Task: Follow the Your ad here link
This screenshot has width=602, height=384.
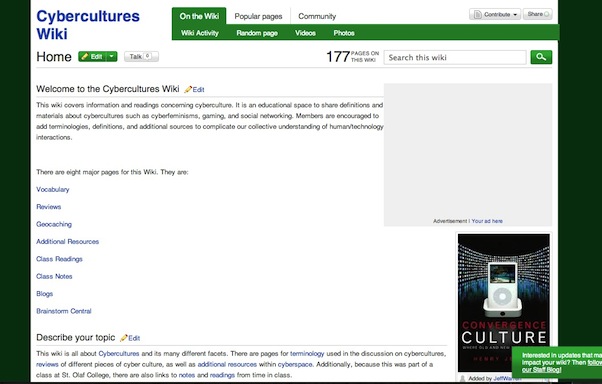Action: pyautogui.click(x=487, y=221)
